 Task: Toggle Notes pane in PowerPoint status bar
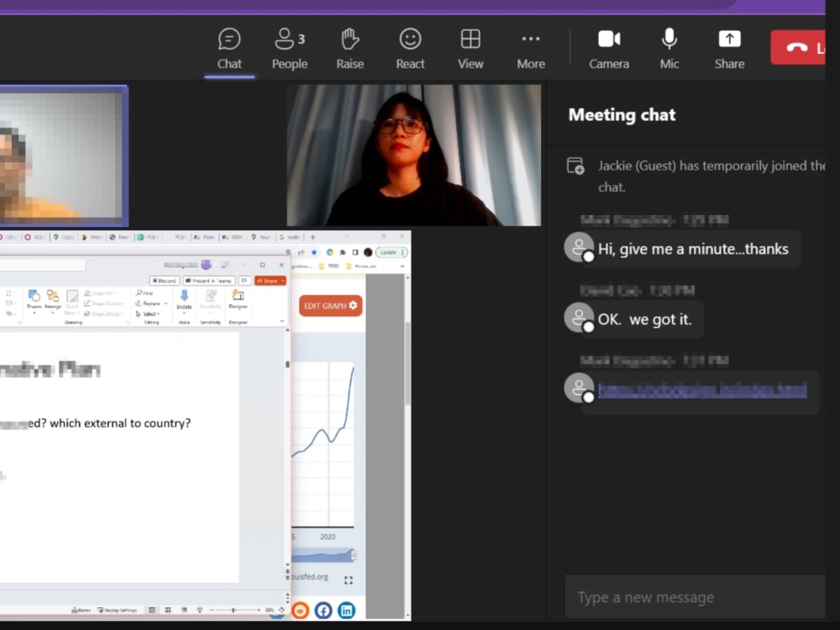81,610
